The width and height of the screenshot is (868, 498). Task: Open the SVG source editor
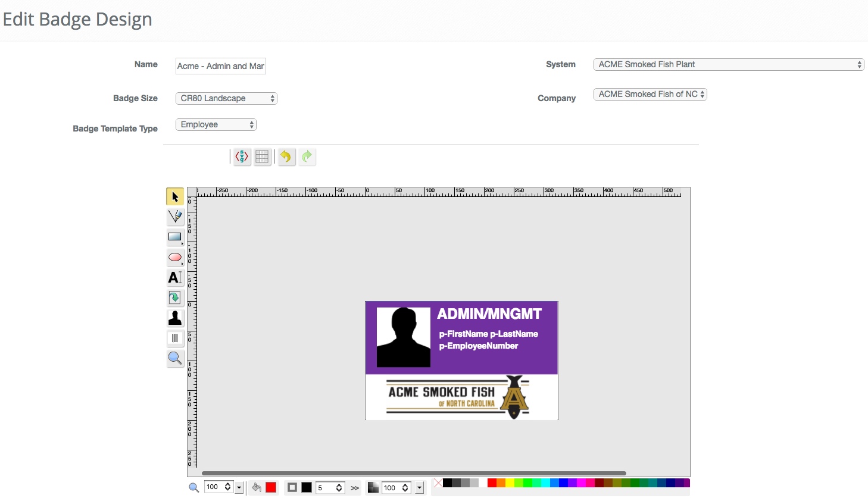click(x=242, y=156)
